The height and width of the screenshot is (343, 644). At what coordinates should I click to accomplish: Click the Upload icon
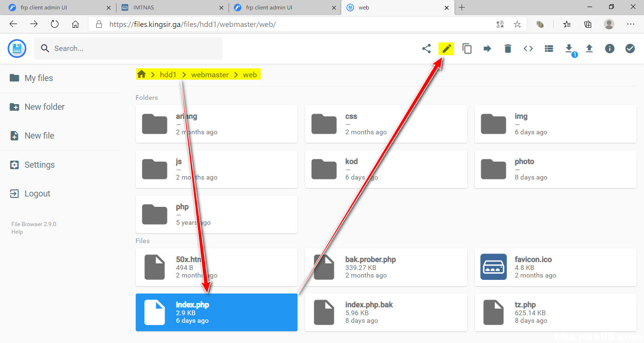pyautogui.click(x=589, y=49)
